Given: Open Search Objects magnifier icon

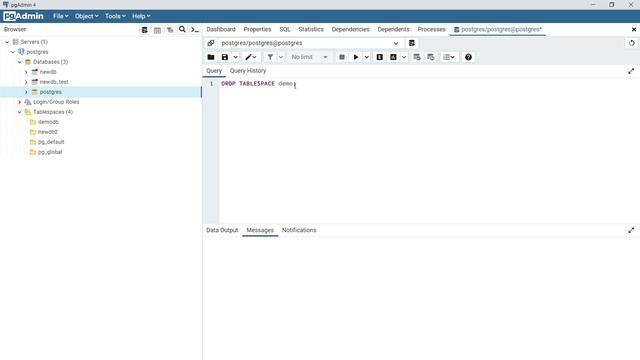Looking at the screenshot, I should [x=182, y=29].
